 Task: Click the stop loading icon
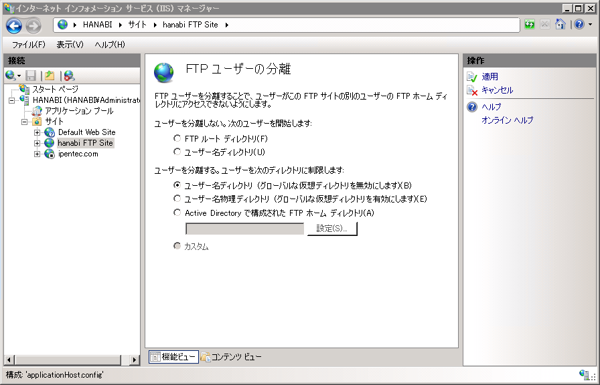pyautogui.click(x=545, y=24)
